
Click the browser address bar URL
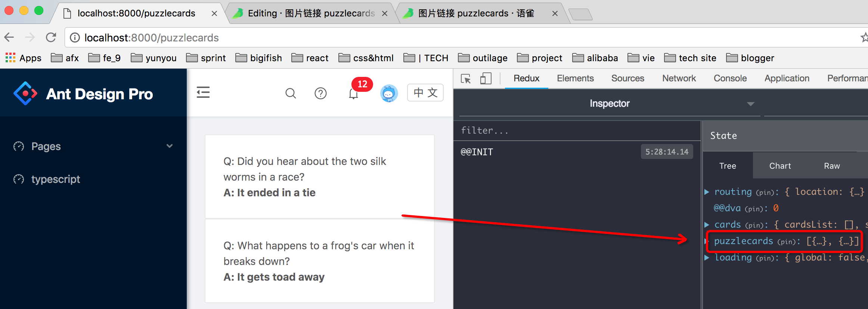pyautogui.click(x=152, y=38)
